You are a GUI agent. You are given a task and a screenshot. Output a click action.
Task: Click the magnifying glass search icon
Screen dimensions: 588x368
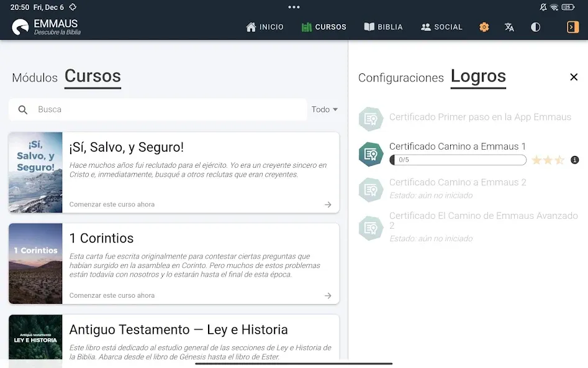tap(23, 109)
